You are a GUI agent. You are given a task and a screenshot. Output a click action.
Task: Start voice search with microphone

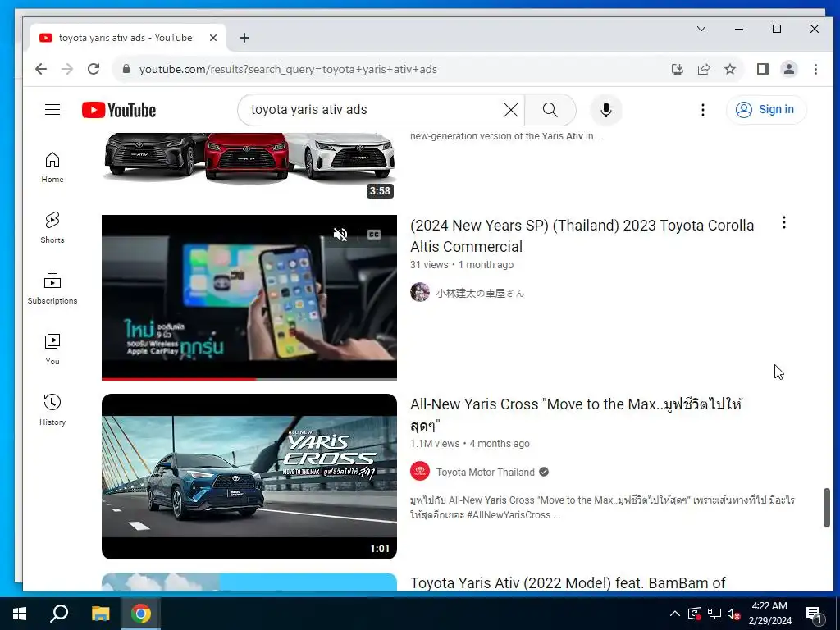click(x=606, y=110)
